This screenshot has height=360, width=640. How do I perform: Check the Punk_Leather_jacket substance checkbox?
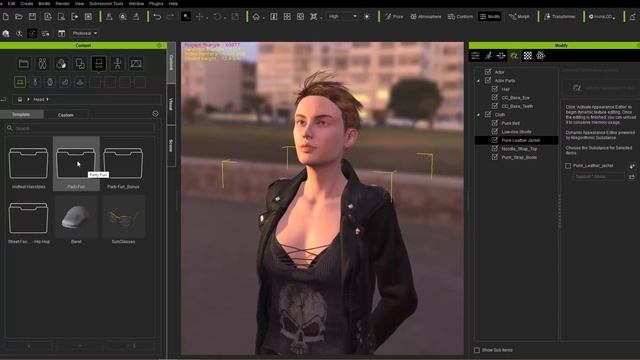click(568, 166)
